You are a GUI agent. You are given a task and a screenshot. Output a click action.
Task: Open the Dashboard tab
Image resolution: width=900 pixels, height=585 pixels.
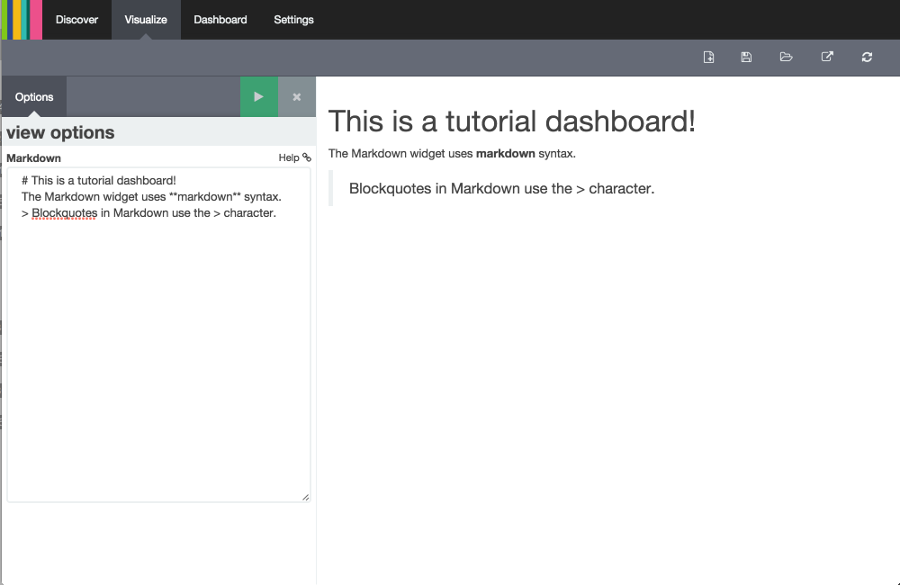click(220, 19)
